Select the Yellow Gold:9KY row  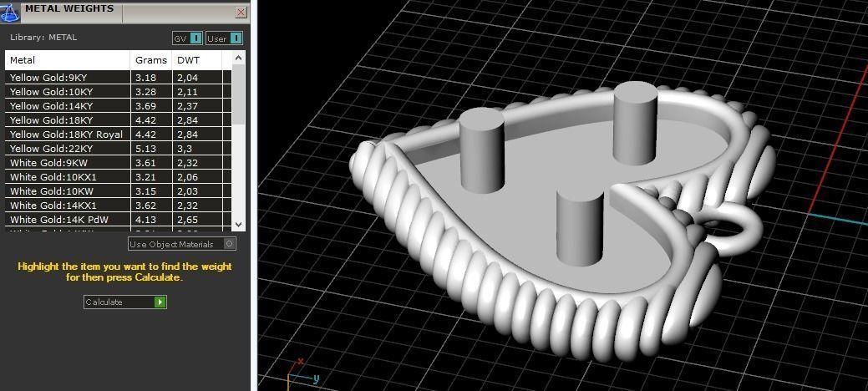118,78
